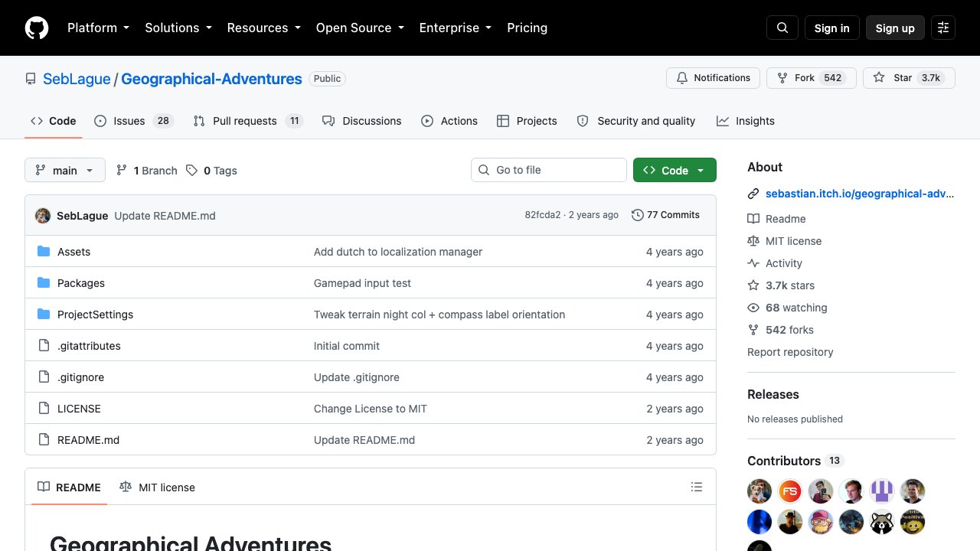Image resolution: width=980 pixels, height=551 pixels.
Task: Open the appearance settings icon button
Action: [x=943, y=28]
